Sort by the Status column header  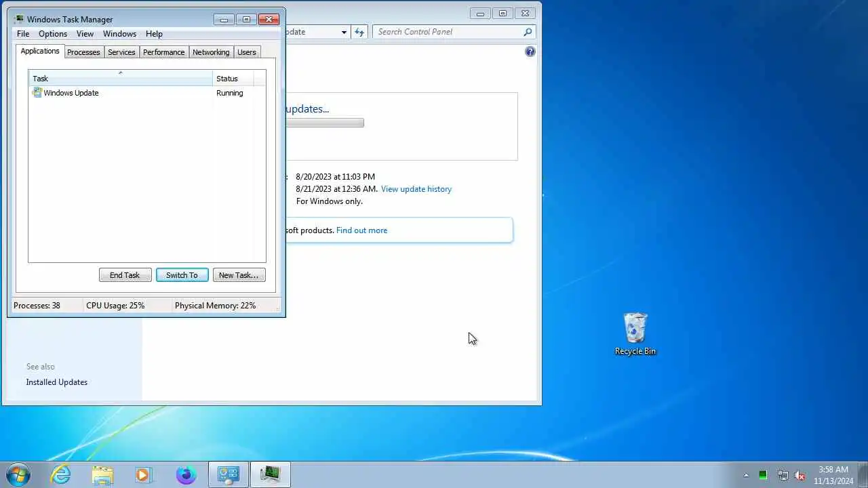(x=233, y=78)
